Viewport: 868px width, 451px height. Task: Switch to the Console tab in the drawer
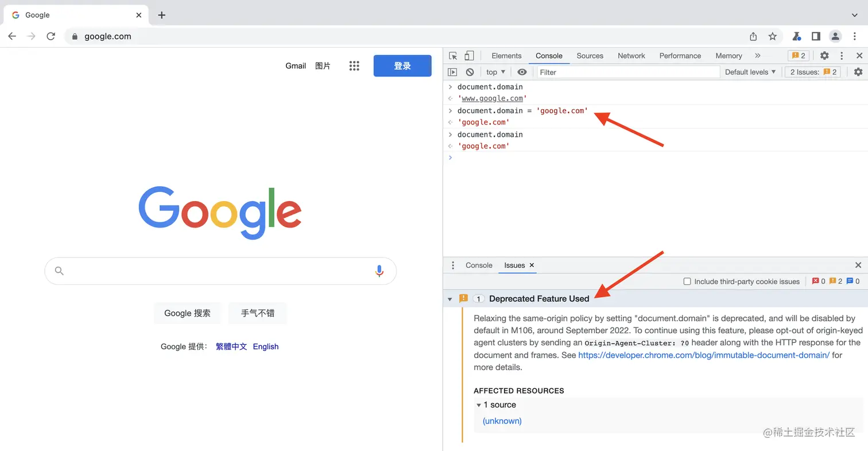pos(479,265)
